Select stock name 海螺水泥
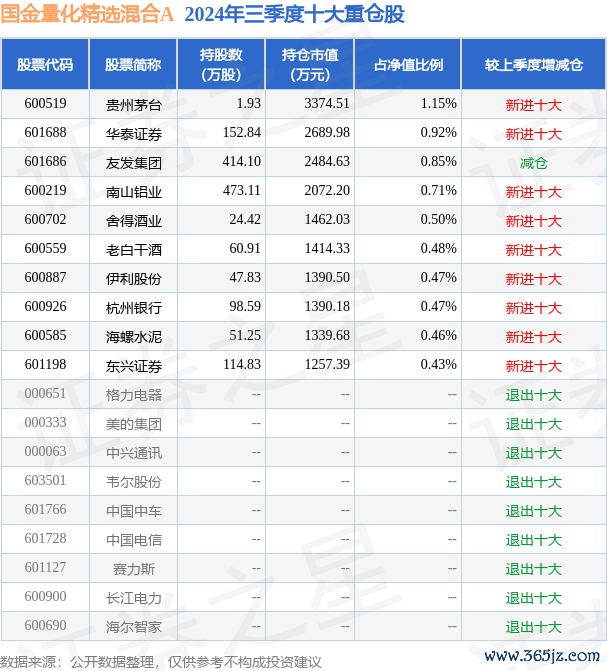Screen dimensions: 607x671 point(134,337)
